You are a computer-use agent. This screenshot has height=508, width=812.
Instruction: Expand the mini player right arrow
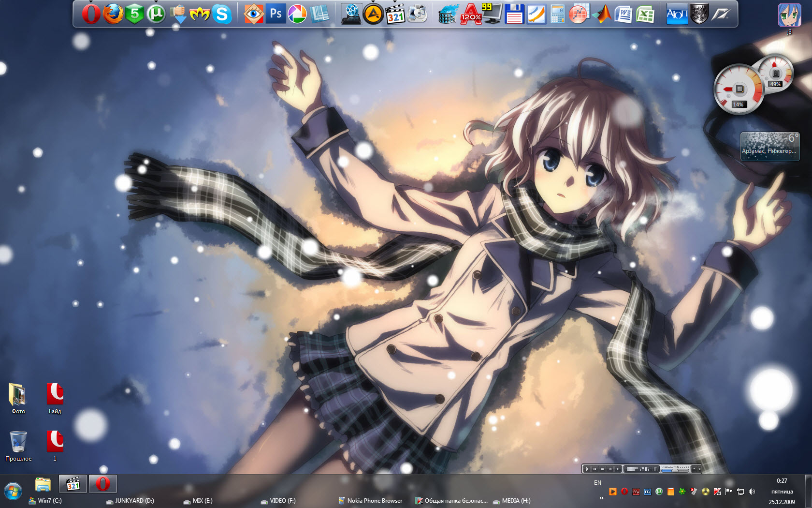(700, 469)
